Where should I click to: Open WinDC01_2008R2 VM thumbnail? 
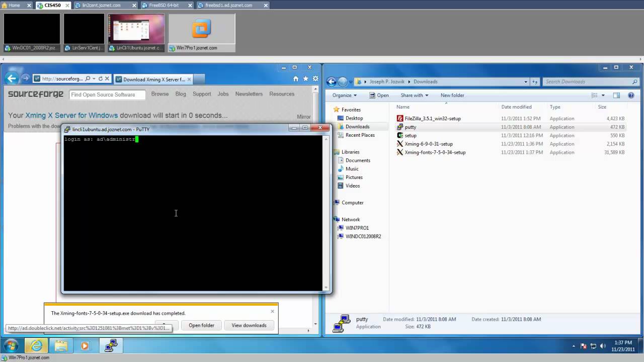coord(32,32)
